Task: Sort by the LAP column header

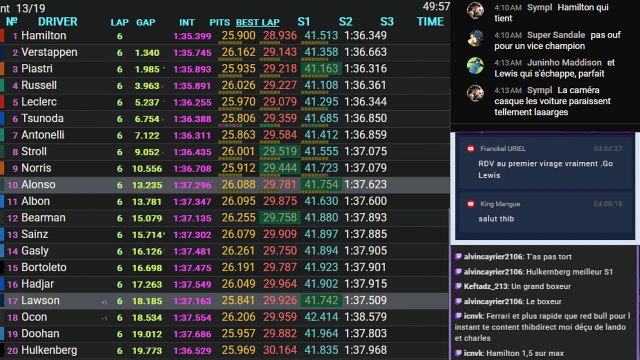Action: coord(120,22)
